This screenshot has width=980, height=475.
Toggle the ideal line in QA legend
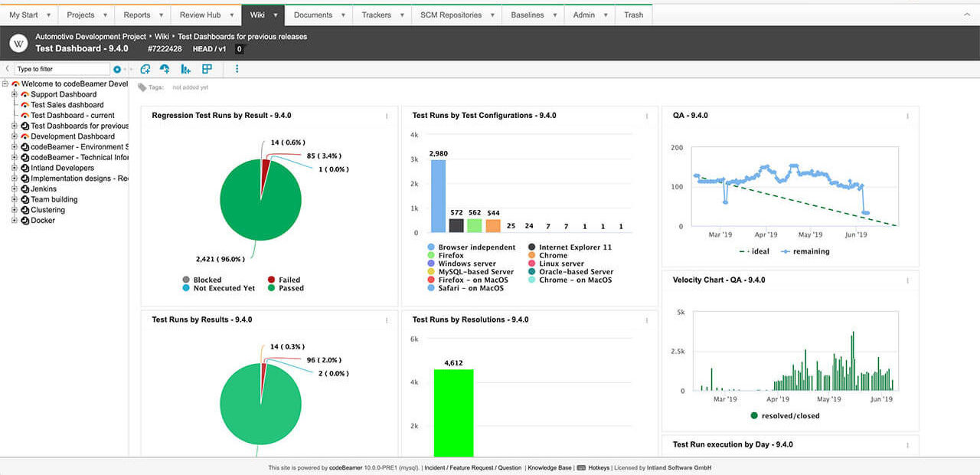(x=754, y=251)
